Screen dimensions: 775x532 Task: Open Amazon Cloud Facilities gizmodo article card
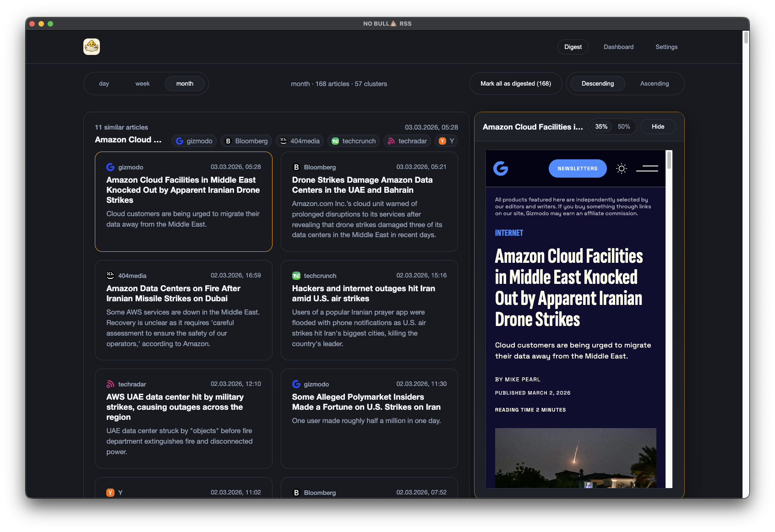pyautogui.click(x=184, y=201)
